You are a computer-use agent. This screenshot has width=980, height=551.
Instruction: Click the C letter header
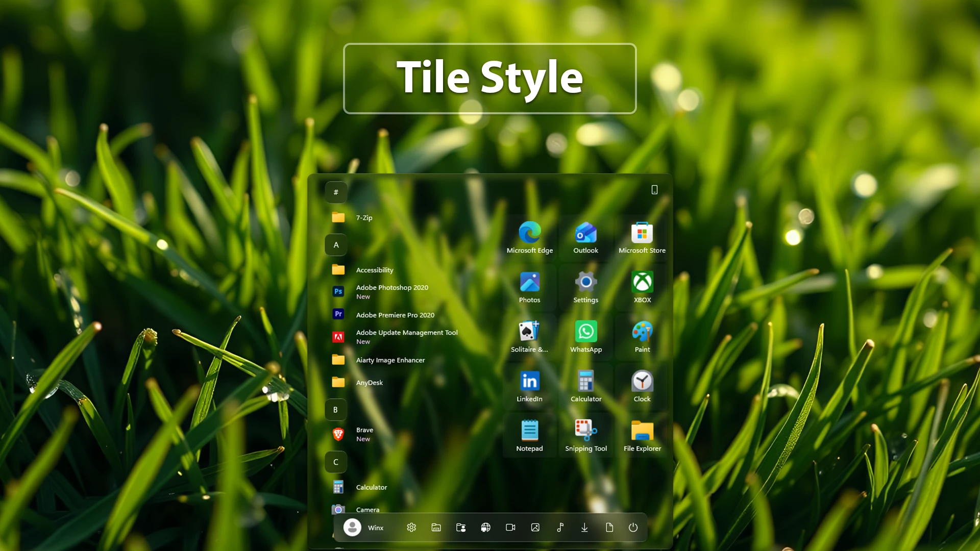336,462
